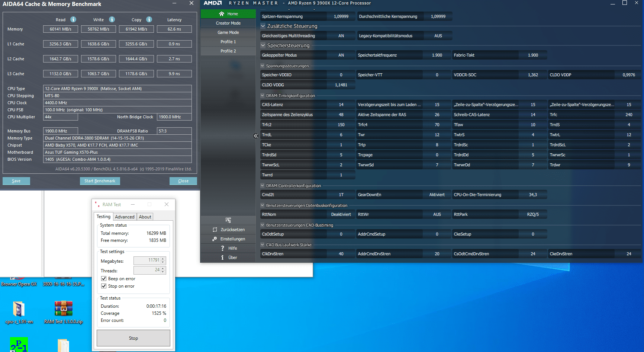Click the Home icon in Ryzen Master sidebar
The image size is (644, 352).
point(222,14)
